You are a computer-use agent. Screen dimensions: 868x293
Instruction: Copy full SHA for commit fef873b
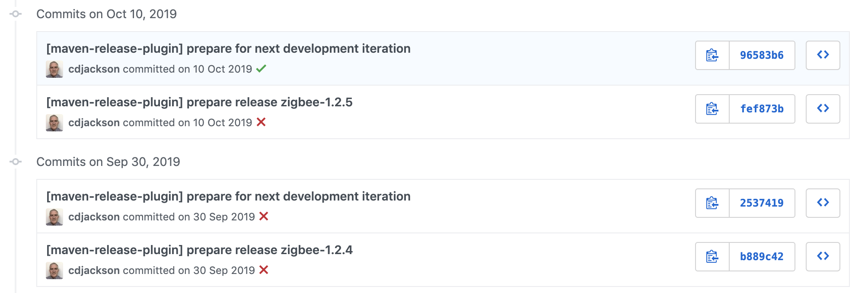712,109
